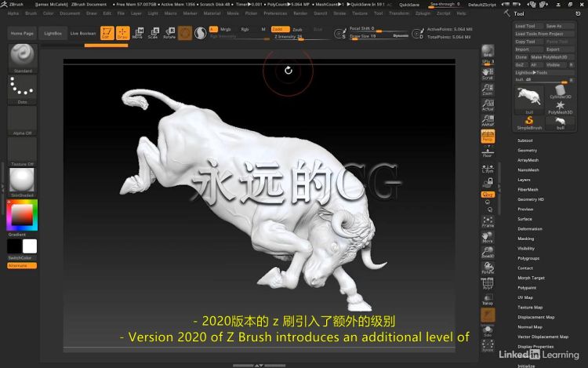Toggle L.Sym local symmetry
Image resolution: width=588 pixels, height=368 pixels.
tap(488, 169)
